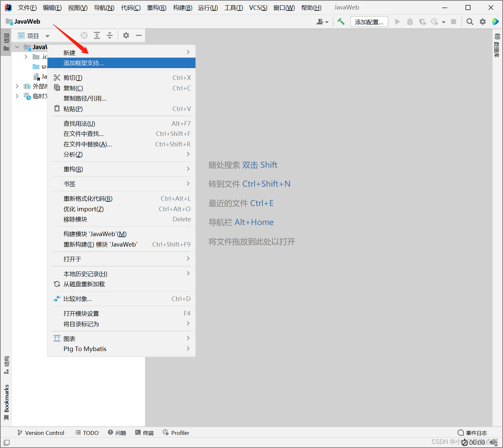This screenshot has width=503, height=448.
Task: Expand the .idea folder node
Action: click(26, 57)
